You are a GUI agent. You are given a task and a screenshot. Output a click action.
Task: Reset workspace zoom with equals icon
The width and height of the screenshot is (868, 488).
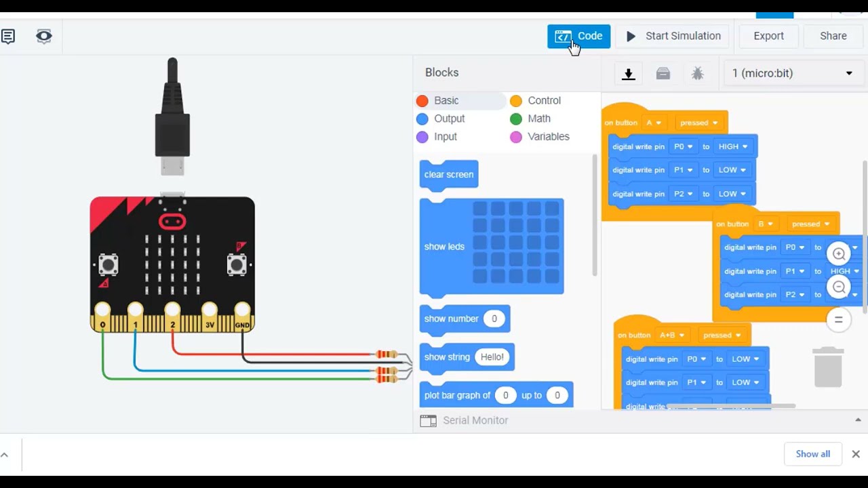click(x=839, y=320)
